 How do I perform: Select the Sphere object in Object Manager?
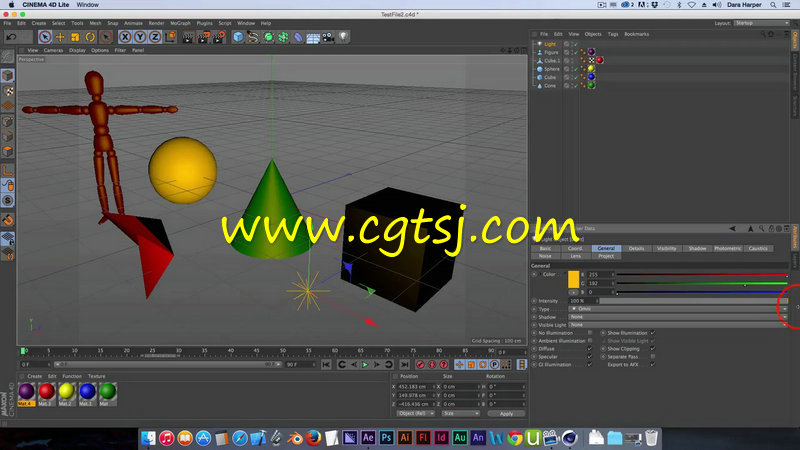[x=552, y=69]
